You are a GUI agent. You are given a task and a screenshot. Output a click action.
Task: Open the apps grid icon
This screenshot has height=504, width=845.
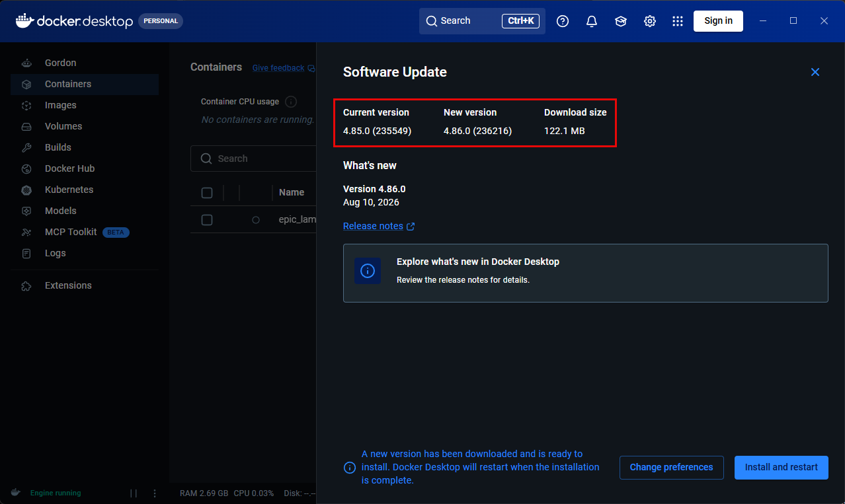pyautogui.click(x=678, y=21)
